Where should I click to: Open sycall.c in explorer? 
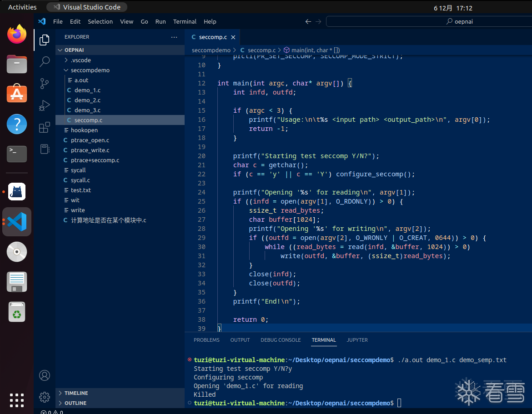[x=120, y=180]
